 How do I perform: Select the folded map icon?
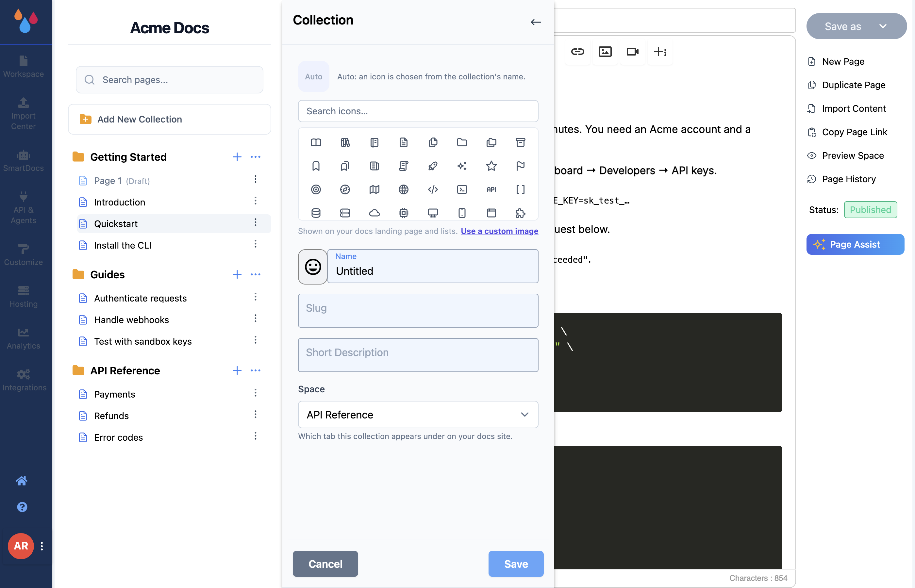tap(374, 189)
